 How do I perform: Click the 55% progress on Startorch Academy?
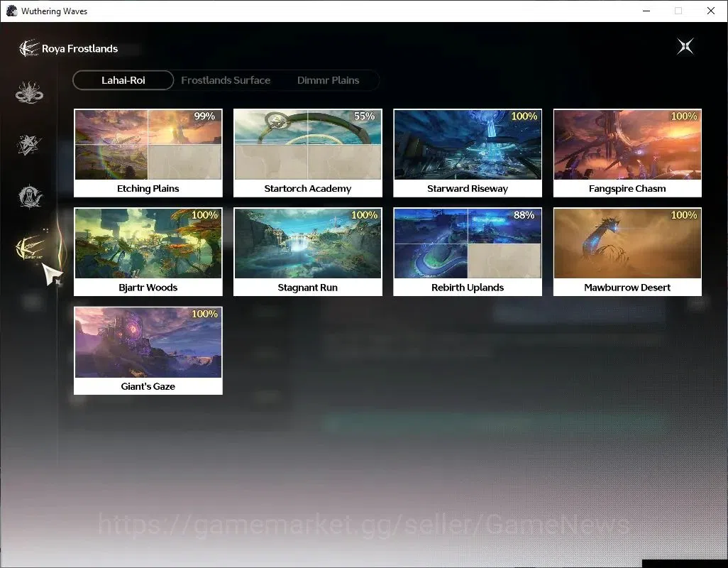[364, 116]
